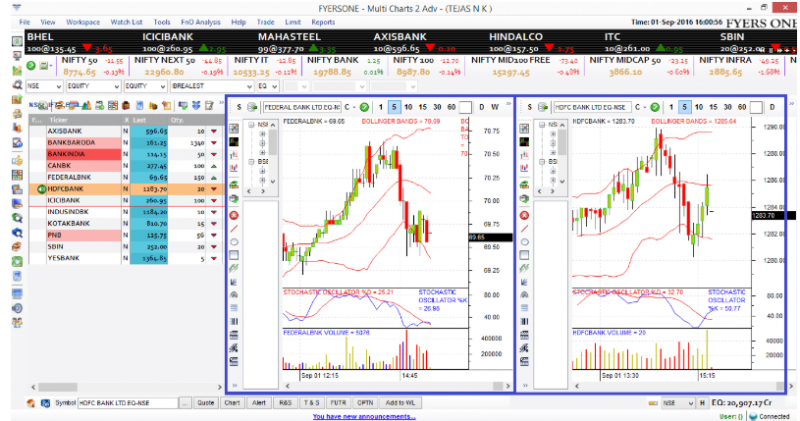Screen dimensions: 800x421
Task: Select the rectangle drawing tool in Federal chart
Action: click(234, 255)
